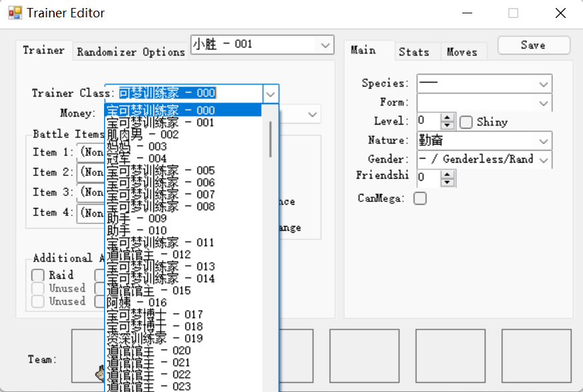Choose 道馆馆主 - 021 from the list

pyautogui.click(x=183, y=363)
